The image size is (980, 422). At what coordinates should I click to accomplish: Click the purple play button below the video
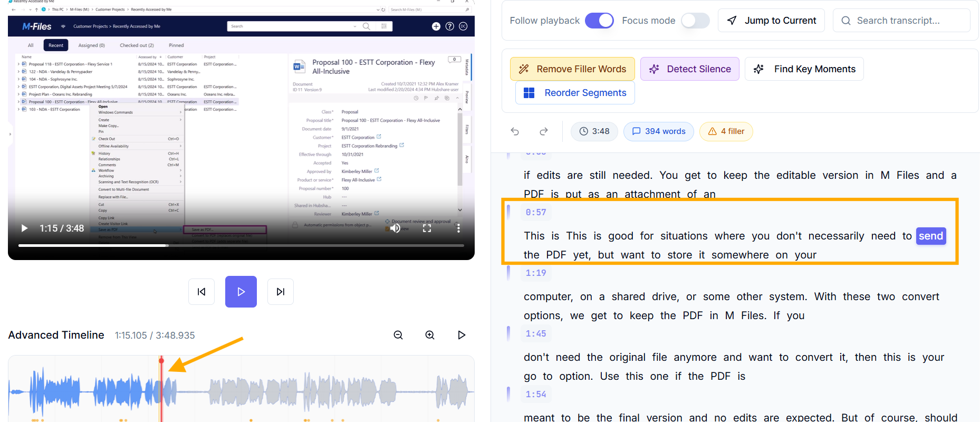[241, 292]
